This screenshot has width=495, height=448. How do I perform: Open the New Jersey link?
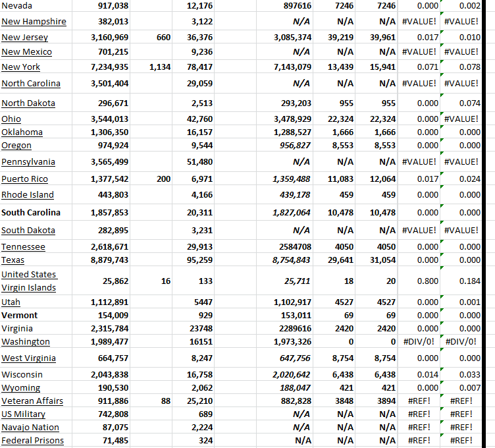tap(24, 38)
